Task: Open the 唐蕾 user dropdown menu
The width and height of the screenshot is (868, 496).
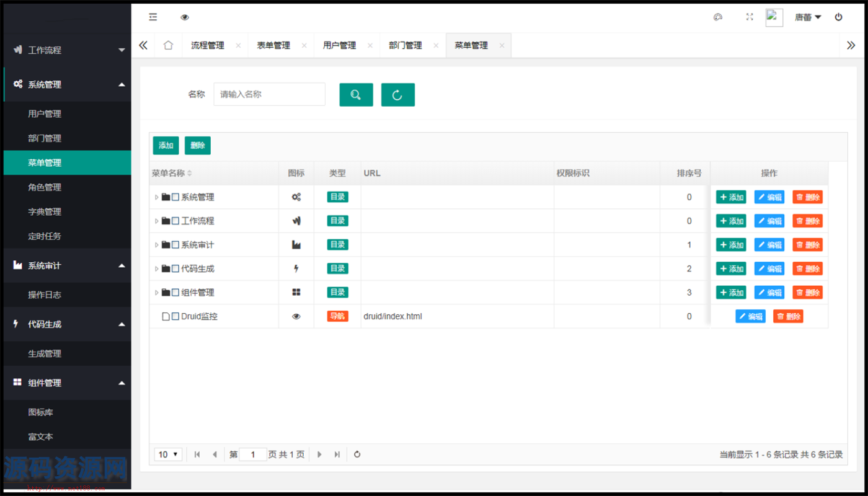Action: tap(807, 17)
